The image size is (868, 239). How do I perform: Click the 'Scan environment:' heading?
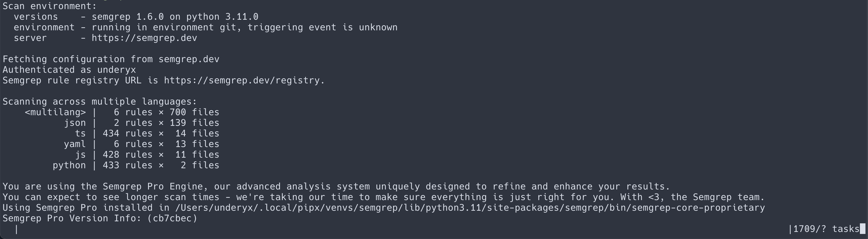50,6
